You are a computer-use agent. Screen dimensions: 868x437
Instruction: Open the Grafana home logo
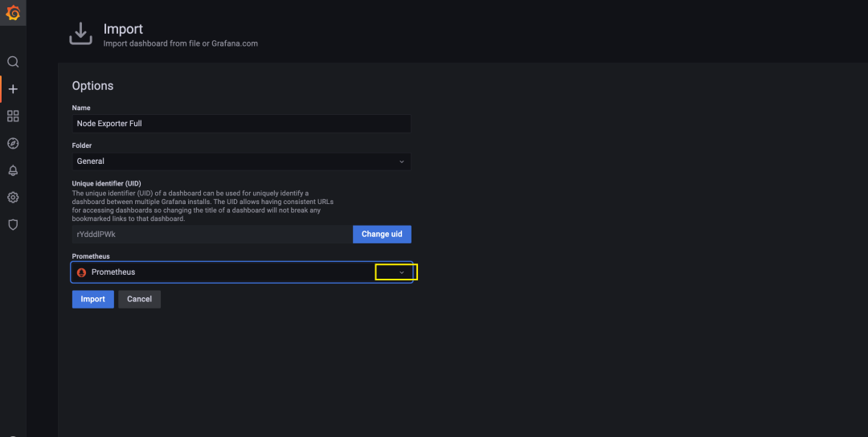[x=13, y=13]
